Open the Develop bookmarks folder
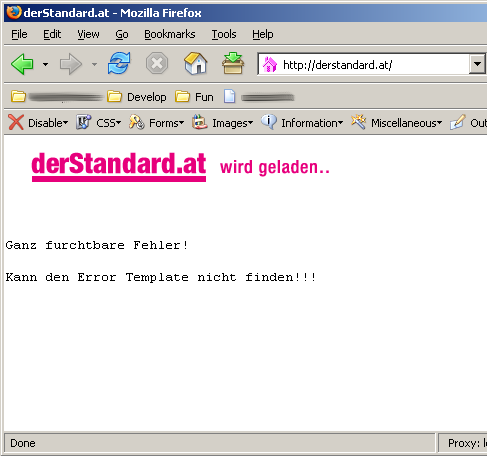 click(x=137, y=97)
